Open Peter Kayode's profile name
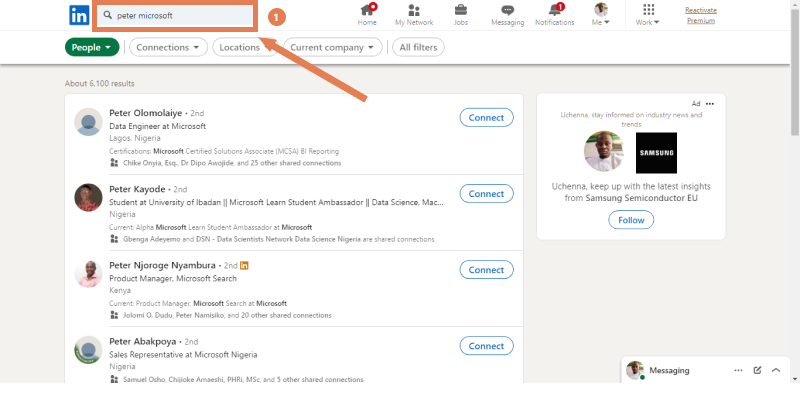 [137, 189]
